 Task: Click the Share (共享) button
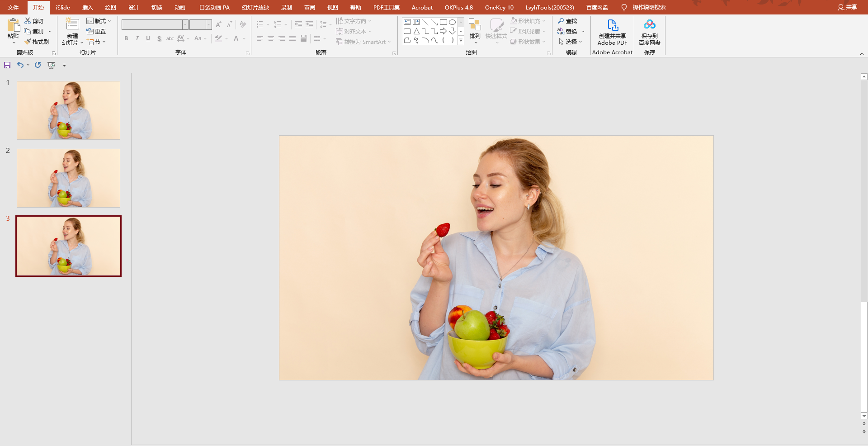point(848,7)
